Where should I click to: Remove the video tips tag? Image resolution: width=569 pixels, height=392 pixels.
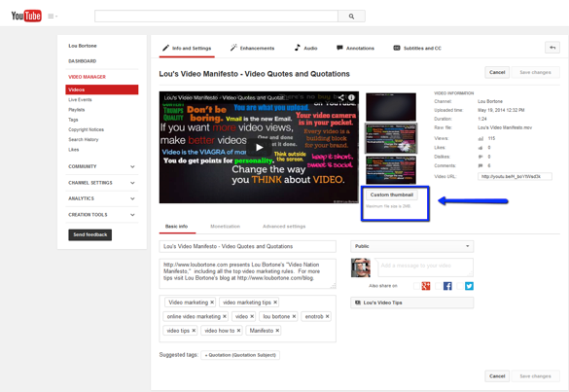(194, 331)
